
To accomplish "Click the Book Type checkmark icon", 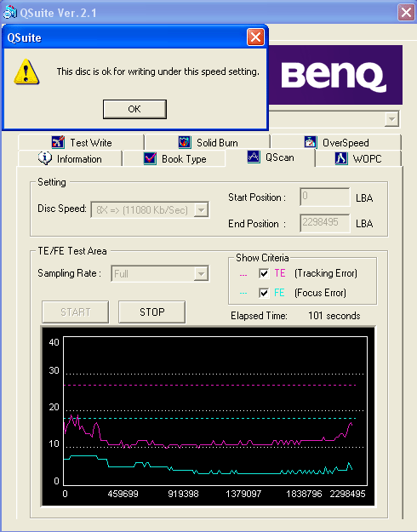I will pyautogui.click(x=150, y=158).
